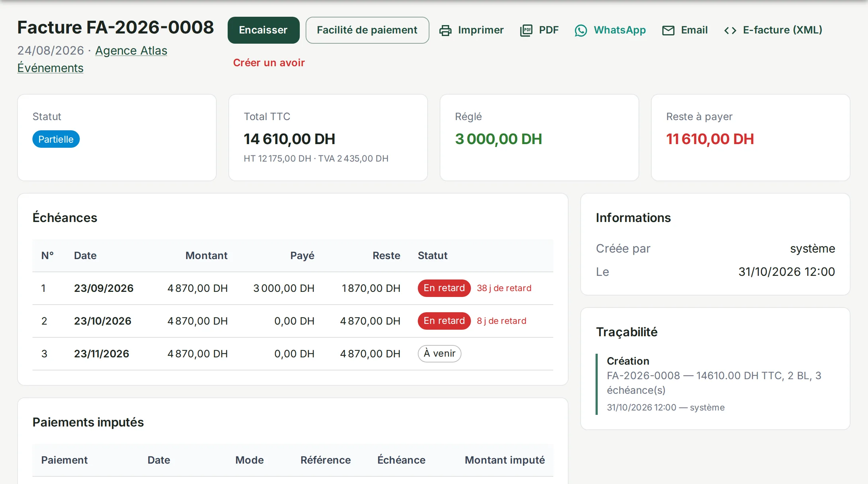Click the Montant column header in Échéances
The image size is (868, 484).
[207, 255]
